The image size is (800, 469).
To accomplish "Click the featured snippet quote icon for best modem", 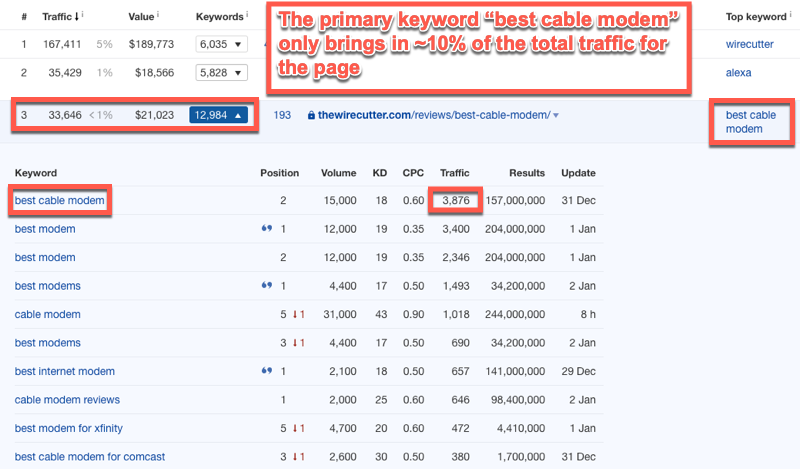I will tap(264, 229).
